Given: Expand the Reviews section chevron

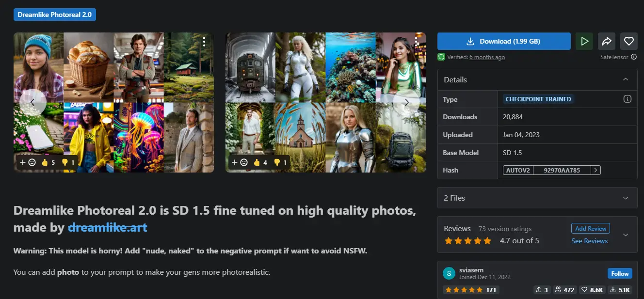Looking at the screenshot, I should pos(626,235).
